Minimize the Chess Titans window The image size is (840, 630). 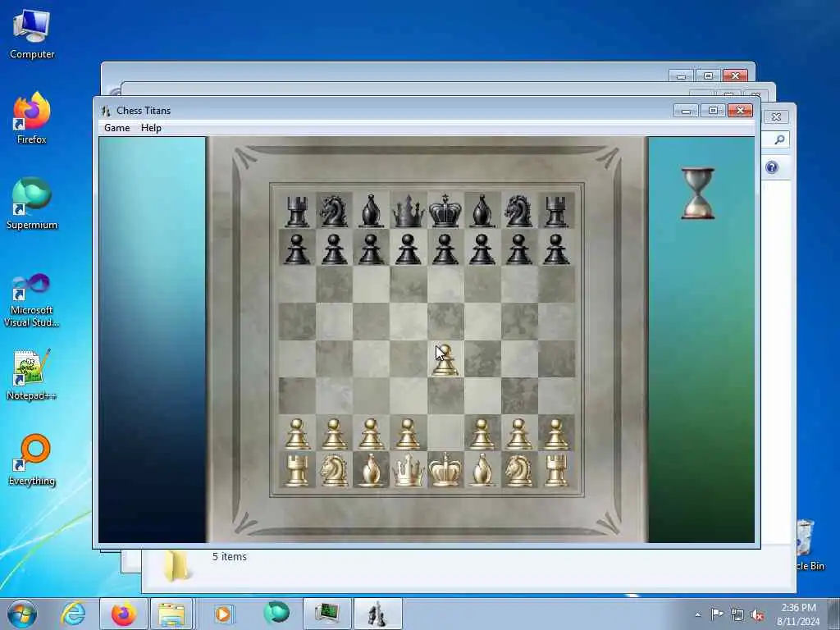[687, 111]
